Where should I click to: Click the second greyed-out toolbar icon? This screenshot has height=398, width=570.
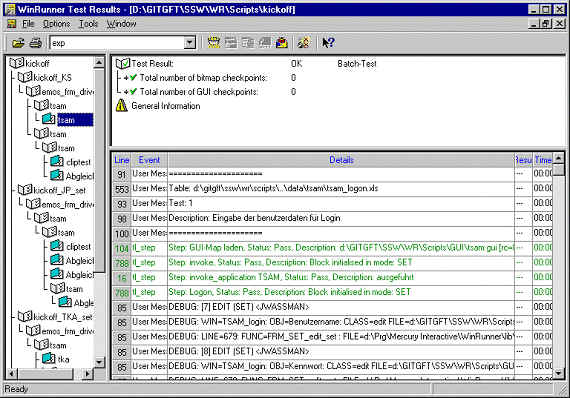click(248, 43)
